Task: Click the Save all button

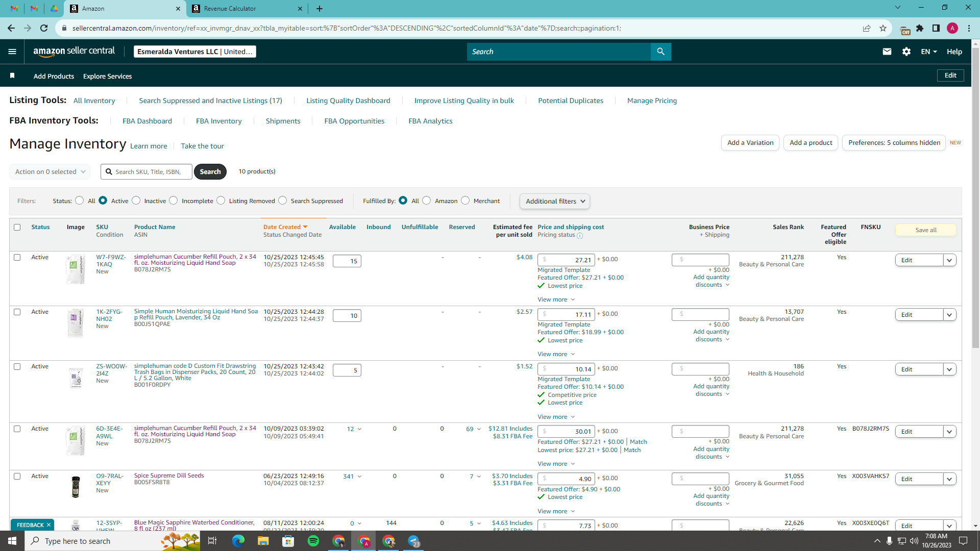Action: point(925,230)
